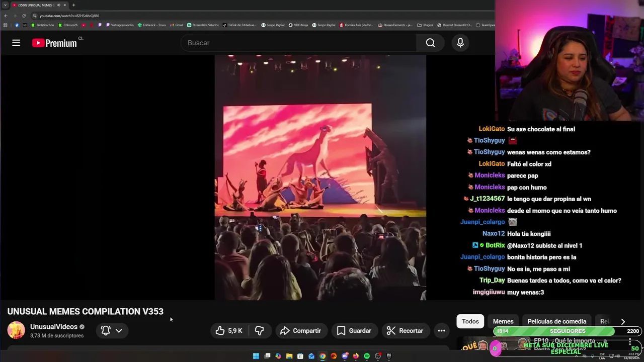Start voice search with the microphone
644x362 pixels.
[x=460, y=43]
